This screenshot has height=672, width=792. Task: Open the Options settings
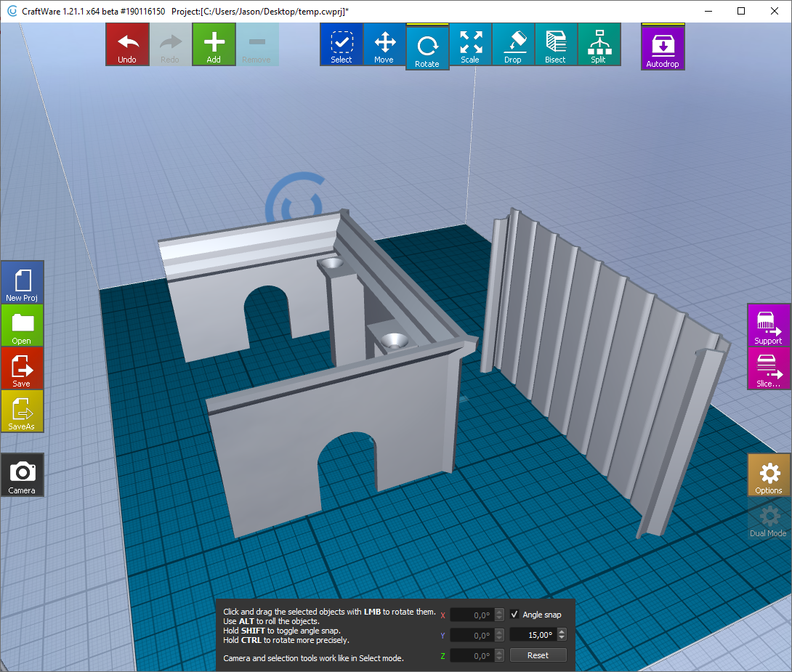(x=769, y=475)
